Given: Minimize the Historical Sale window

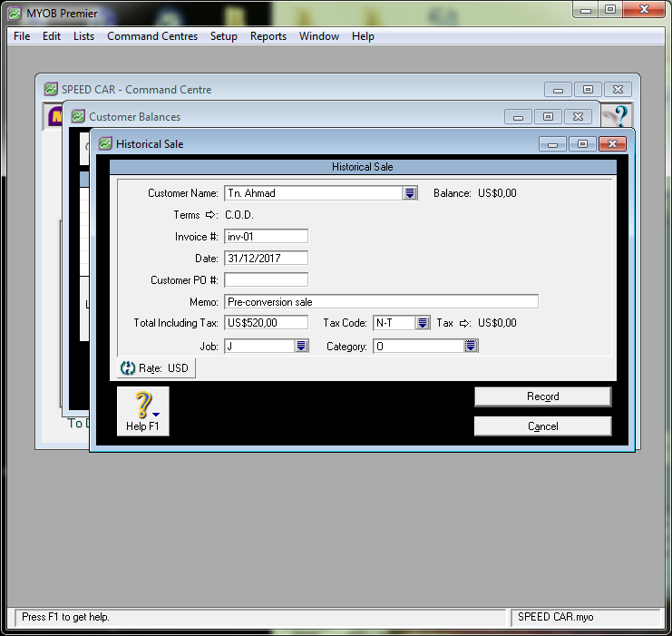Looking at the screenshot, I should 552,144.
